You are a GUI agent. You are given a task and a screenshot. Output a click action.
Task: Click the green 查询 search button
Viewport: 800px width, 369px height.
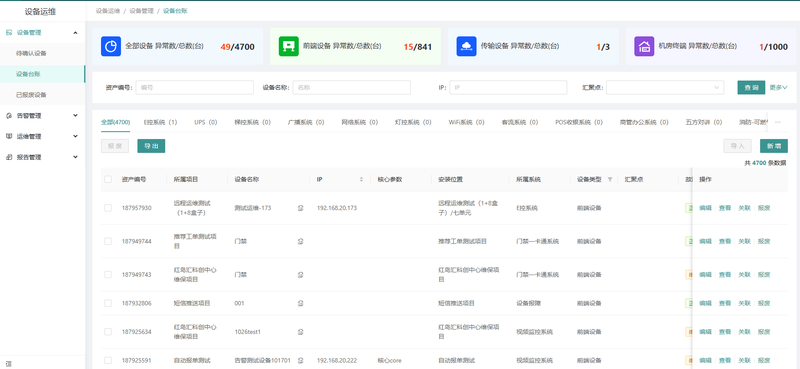click(x=751, y=87)
